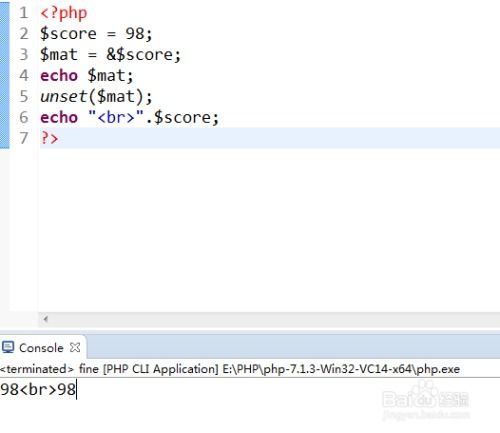The height and width of the screenshot is (433, 500).
Task: Place cursor on the <?php opening tag
Action: (63, 13)
